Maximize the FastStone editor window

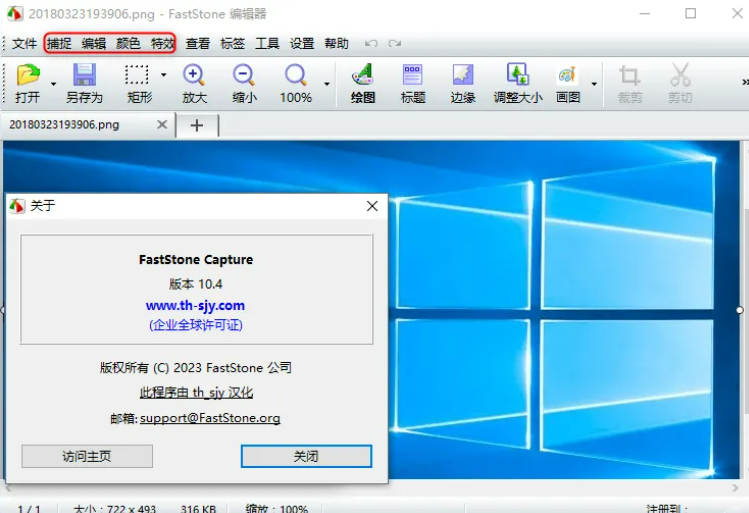coord(690,13)
